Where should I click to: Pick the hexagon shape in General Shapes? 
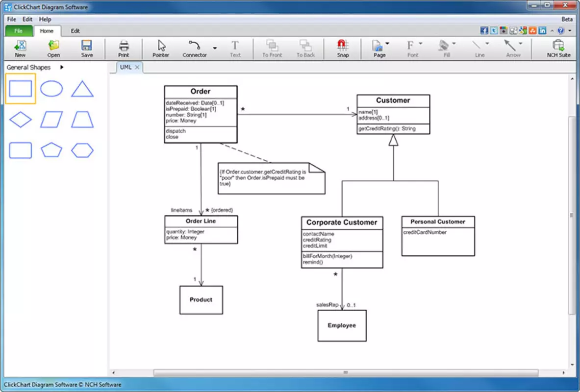[x=82, y=150]
